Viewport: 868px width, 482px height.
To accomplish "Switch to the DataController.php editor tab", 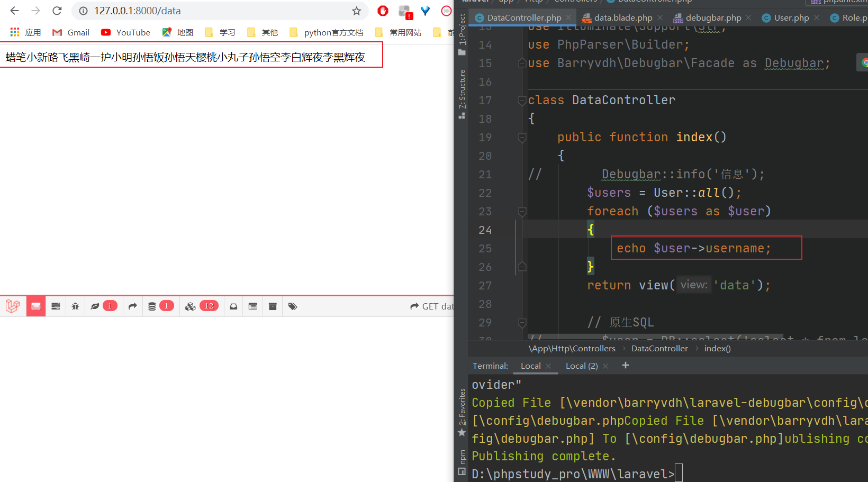I will pos(524,17).
